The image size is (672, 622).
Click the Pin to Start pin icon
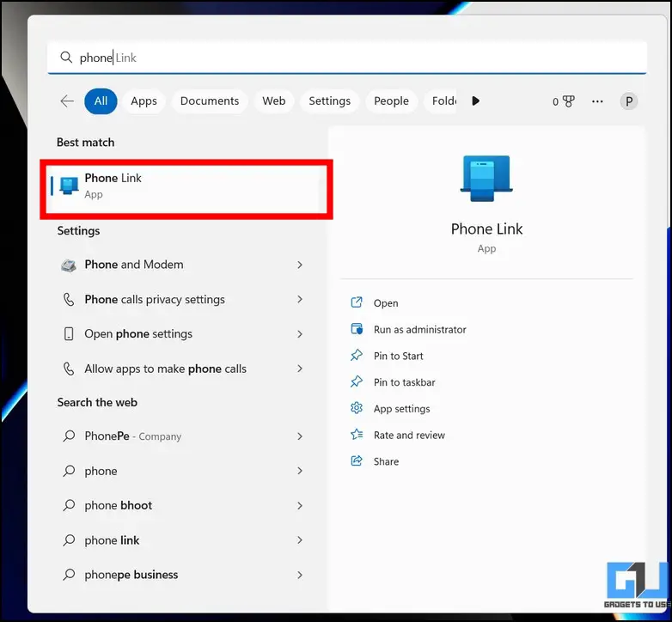pos(357,355)
